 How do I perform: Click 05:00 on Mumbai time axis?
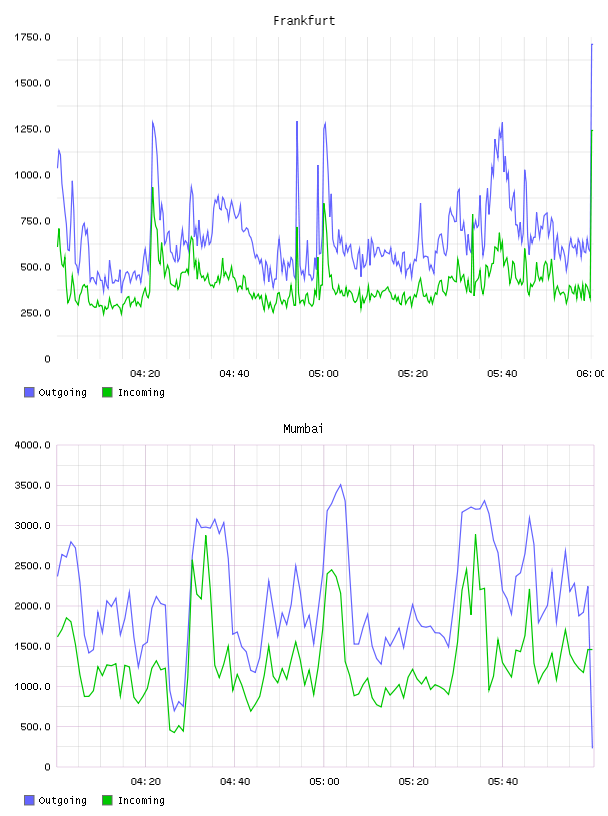tap(324, 782)
